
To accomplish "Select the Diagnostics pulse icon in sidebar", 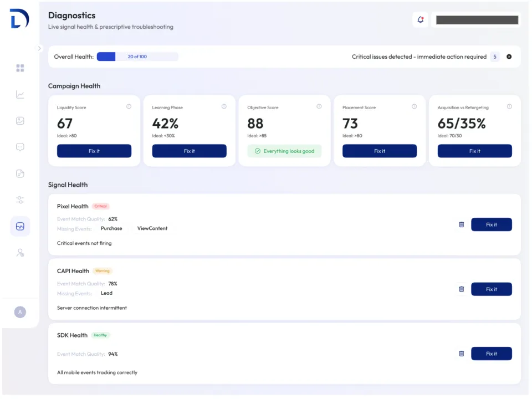I will (20, 226).
